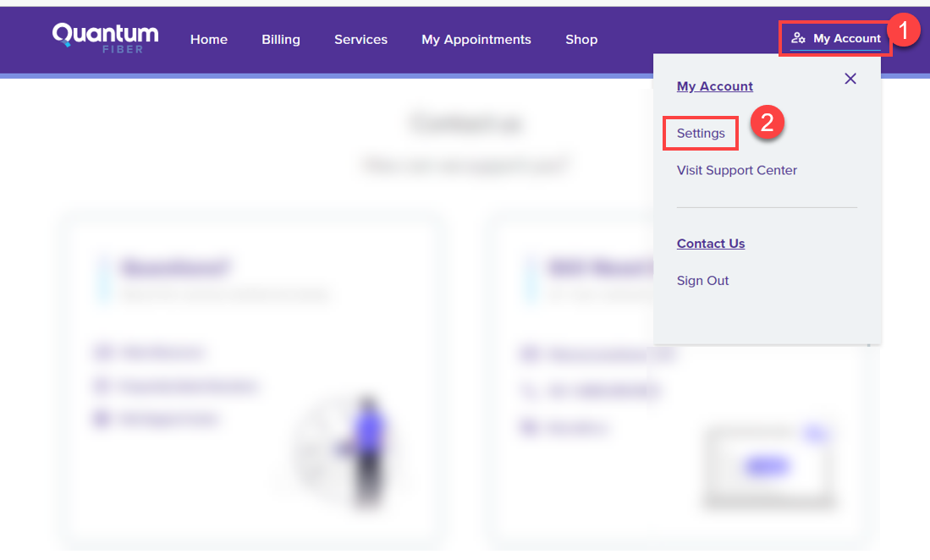The height and width of the screenshot is (560, 930).
Task: Click the Quantum Fiber logo
Action: click(x=104, y=37)
